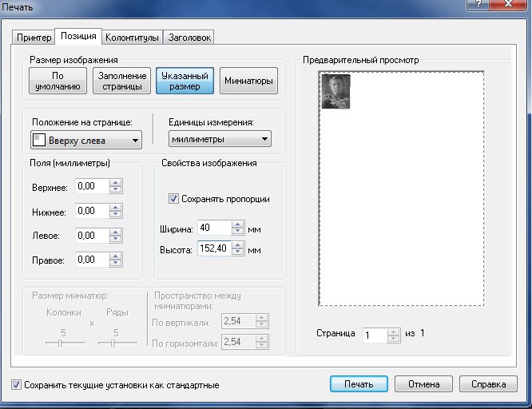Decrease the Высота value
Viewport: 532px width, 409px height.
(237, 252)
